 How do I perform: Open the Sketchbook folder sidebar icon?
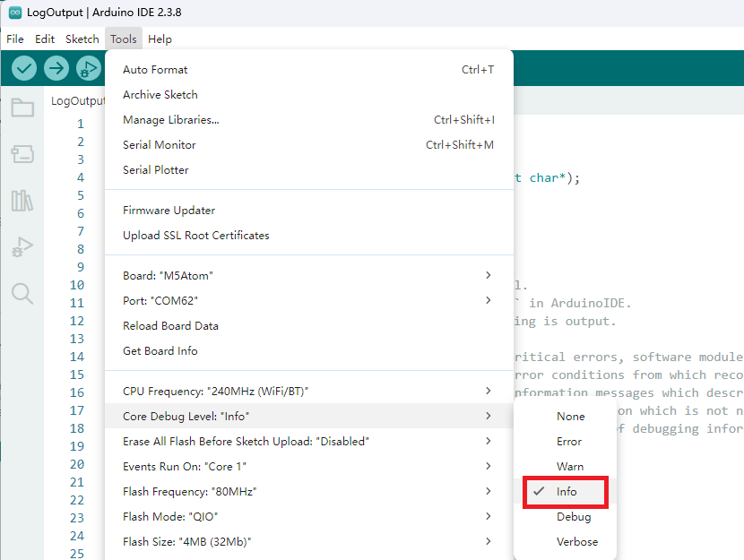click(x=22, y=108)
